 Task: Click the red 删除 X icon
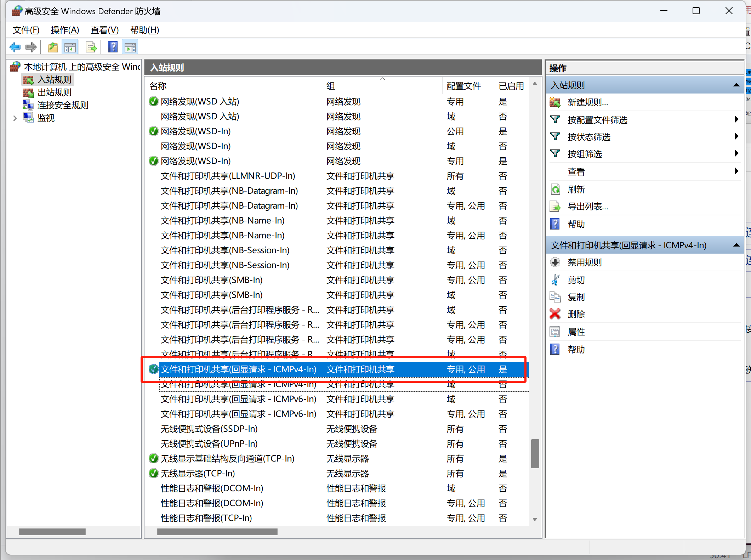click(x=555, y=314)
